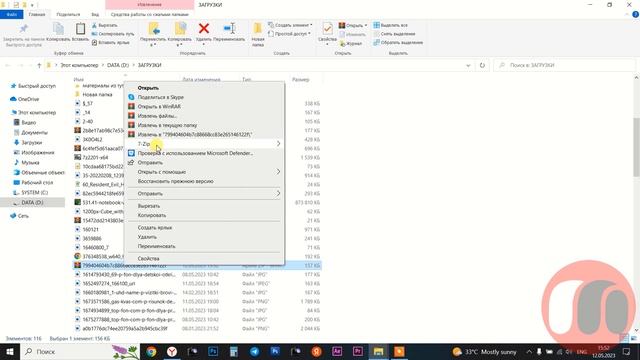Click the search box for ЗАГРУЗКИ folder

pos(564,65)
